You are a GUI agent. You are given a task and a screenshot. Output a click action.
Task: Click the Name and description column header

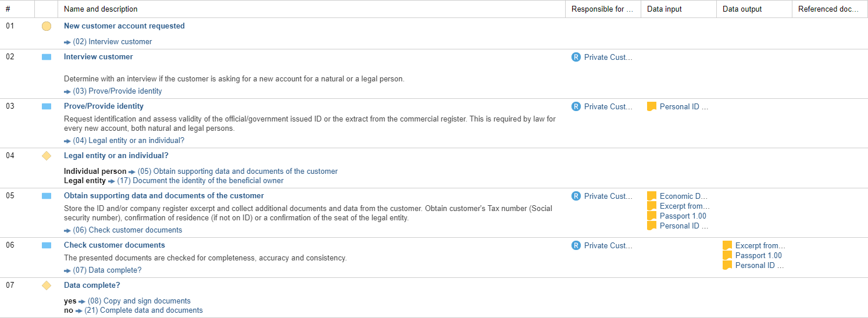(101, 9)
